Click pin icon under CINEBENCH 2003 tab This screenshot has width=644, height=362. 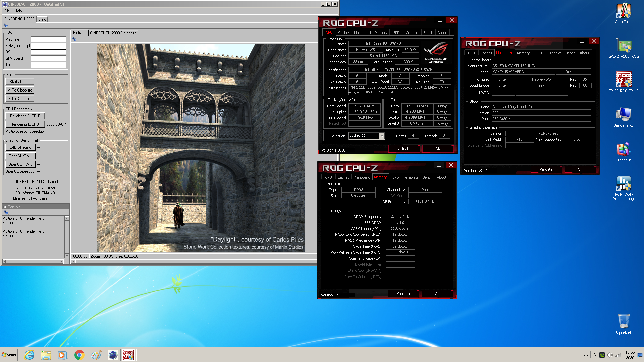pos(6,26)
